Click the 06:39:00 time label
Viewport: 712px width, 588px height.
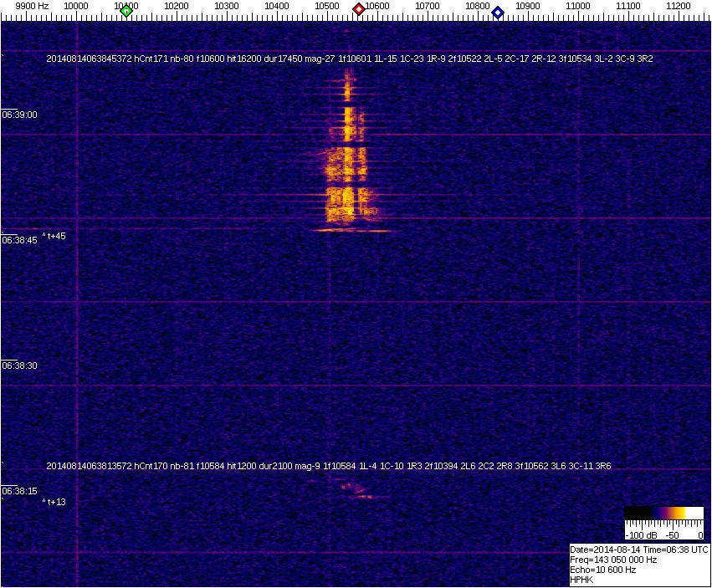(19, 115)
